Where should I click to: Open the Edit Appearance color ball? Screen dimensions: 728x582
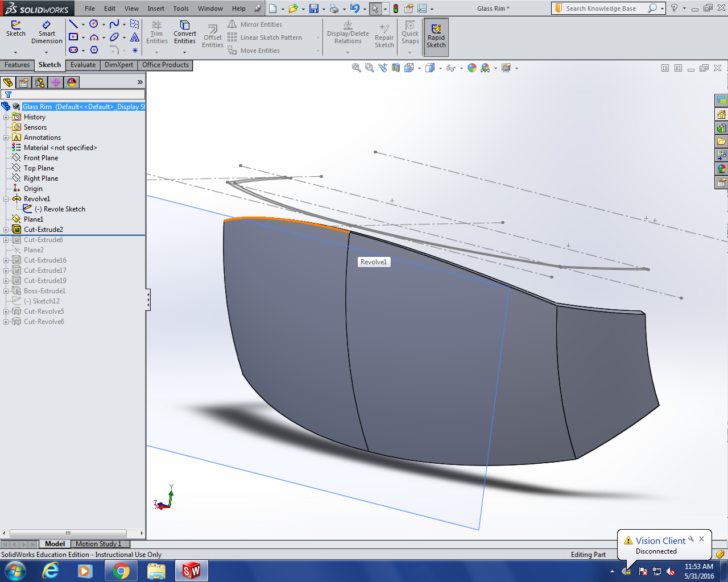[x=471, y=68]
